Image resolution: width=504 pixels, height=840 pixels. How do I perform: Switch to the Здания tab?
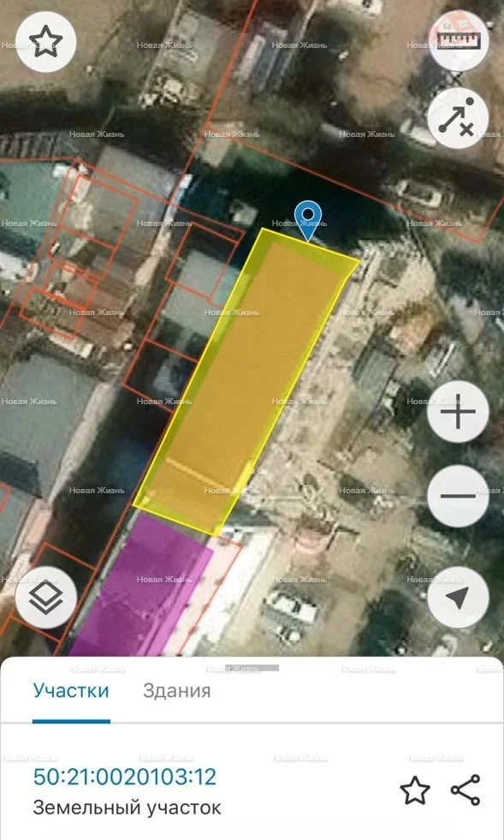click(177, 691)
